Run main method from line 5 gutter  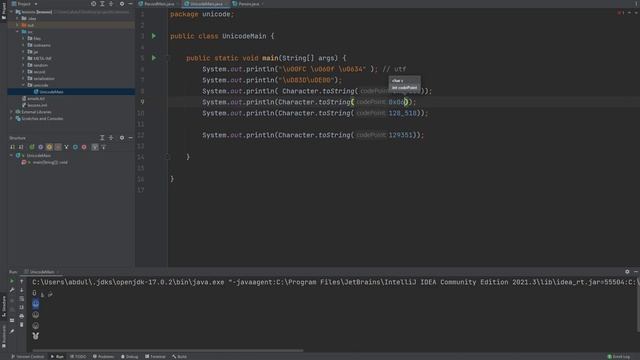tap(154, 58)
